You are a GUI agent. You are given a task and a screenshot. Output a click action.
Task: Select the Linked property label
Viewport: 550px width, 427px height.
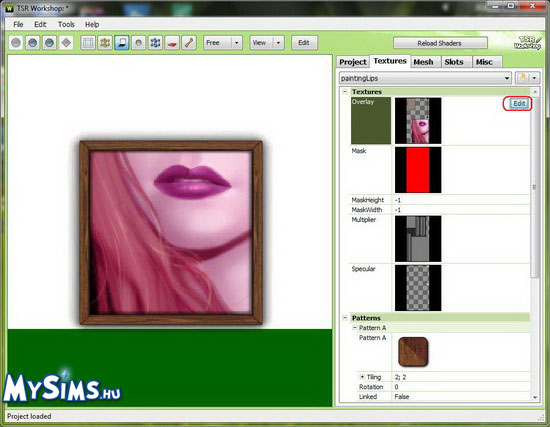(x=368, y=397)
